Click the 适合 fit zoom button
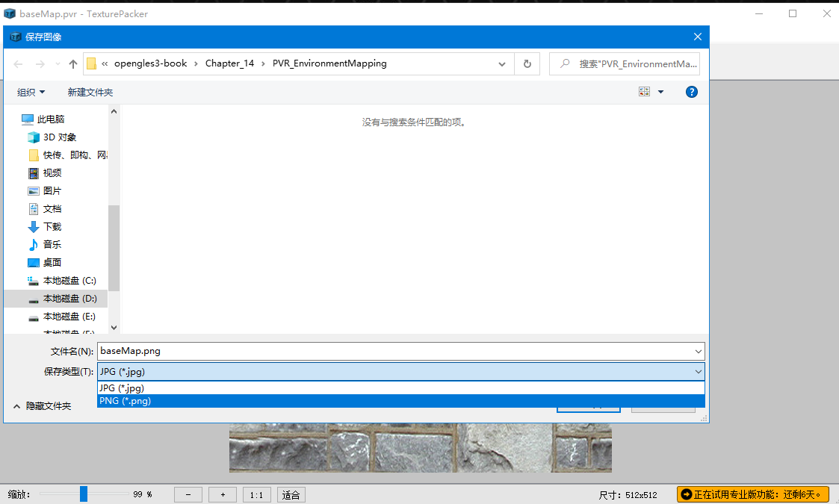Screen dimensions: 839x504 point(291,494)
